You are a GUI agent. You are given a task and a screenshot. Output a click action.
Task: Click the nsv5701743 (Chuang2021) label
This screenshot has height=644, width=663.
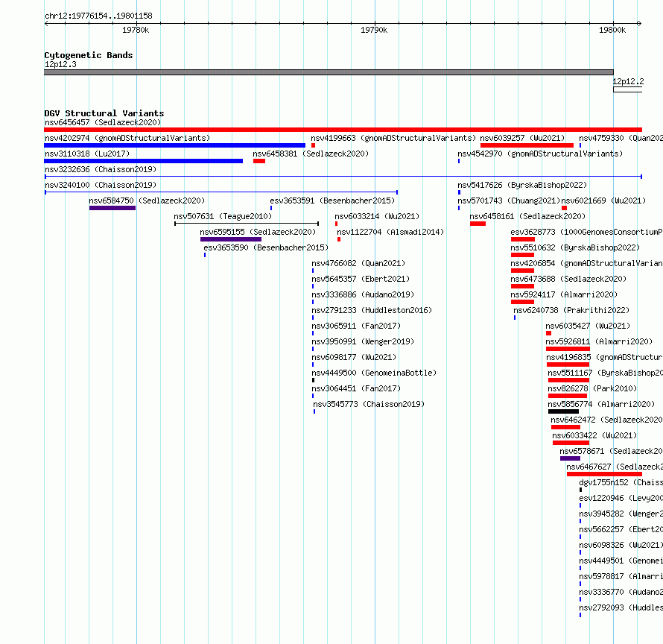pos(509,201)
